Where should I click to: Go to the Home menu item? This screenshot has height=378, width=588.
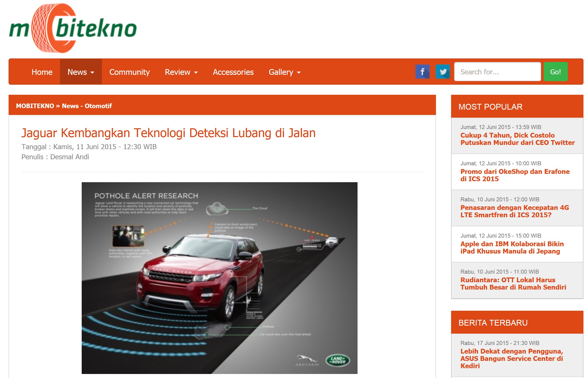(x=42, y=72)
